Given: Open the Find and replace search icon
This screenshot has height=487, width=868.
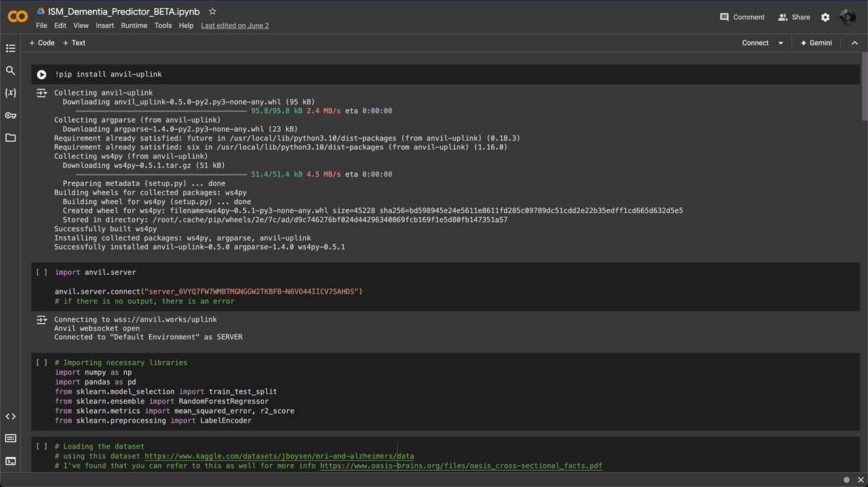Looking at the screenshot, I should point(10,71).
